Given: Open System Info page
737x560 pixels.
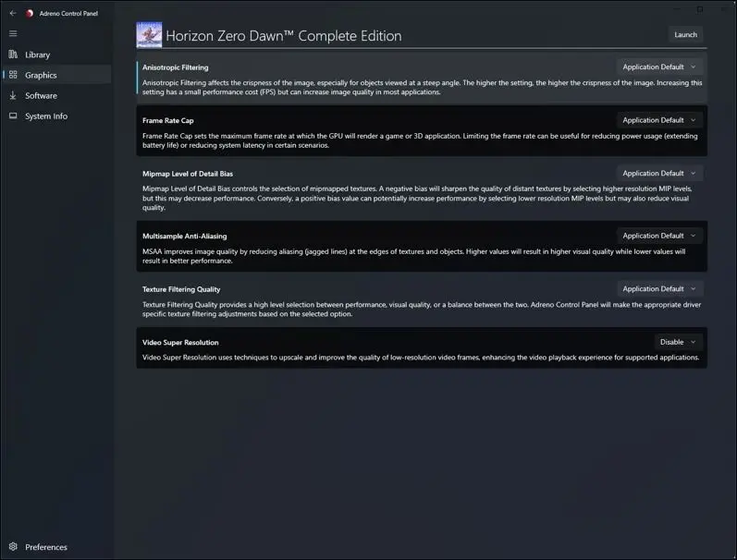Looking at the screenshot, I should 56,116.
